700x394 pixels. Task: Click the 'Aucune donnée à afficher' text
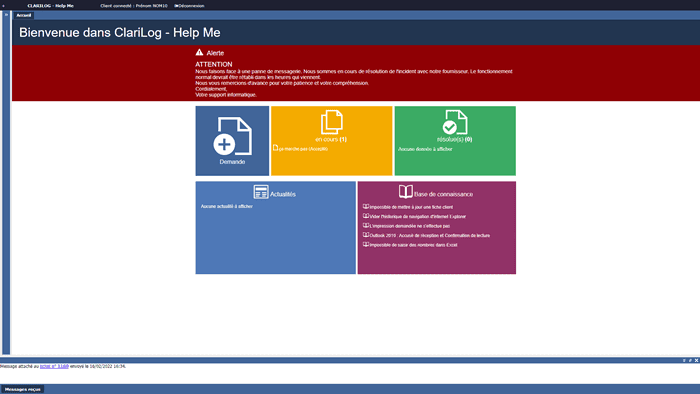tap(425, 149)
